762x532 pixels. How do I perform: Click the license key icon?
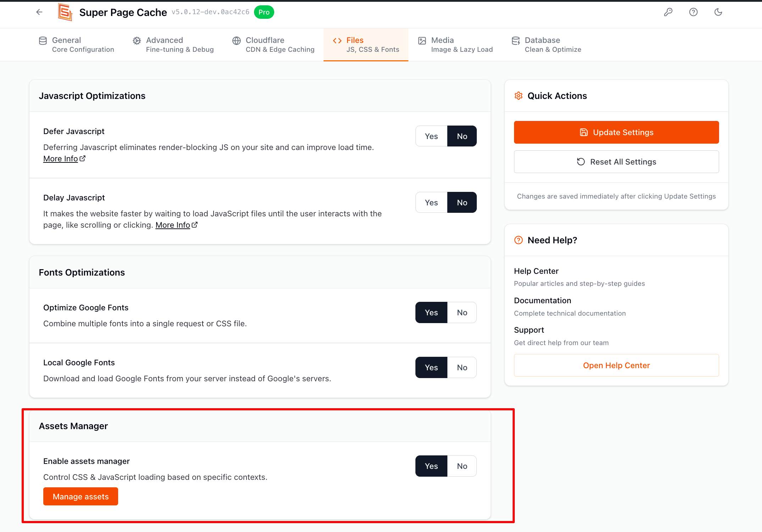click(x=668, y=12)
